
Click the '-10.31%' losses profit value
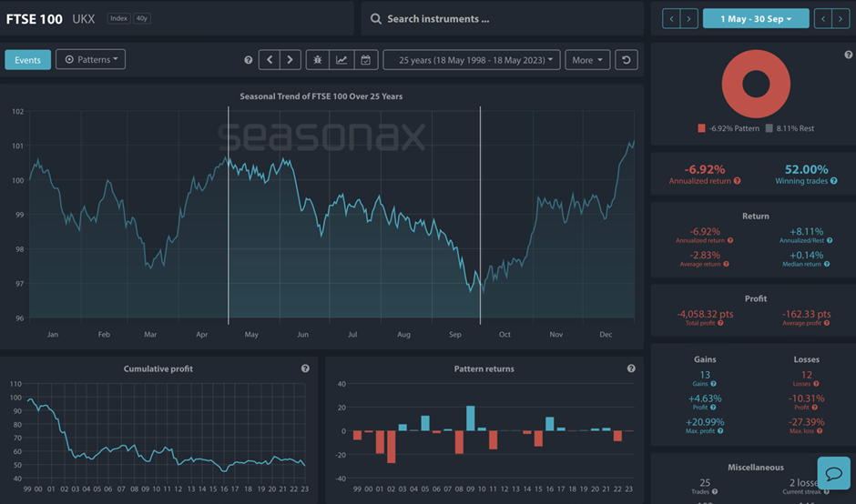[x=806, y=398]
